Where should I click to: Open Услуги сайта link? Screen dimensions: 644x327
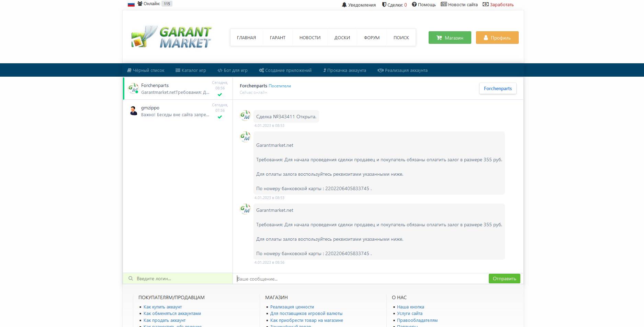[410, 314]
